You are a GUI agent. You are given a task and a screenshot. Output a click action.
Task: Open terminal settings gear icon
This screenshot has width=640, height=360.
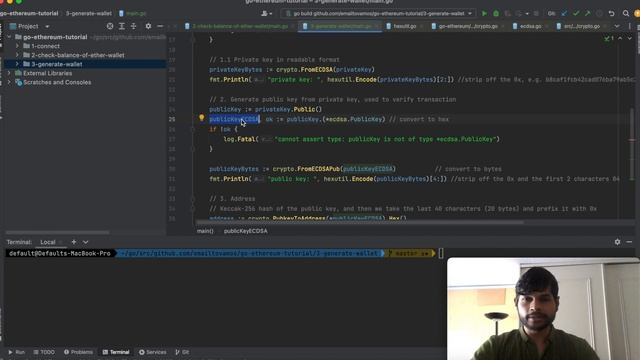click(x=617, y=242)
